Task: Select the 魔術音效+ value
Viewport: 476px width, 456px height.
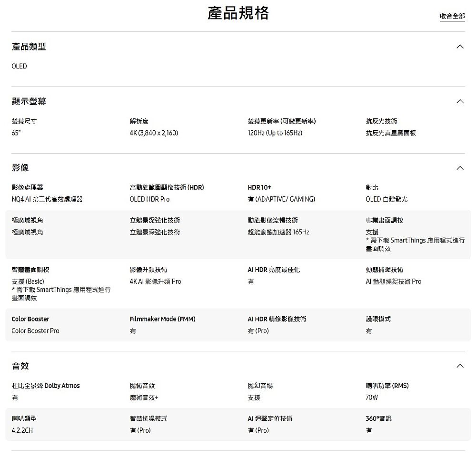Action: [144, 398]
